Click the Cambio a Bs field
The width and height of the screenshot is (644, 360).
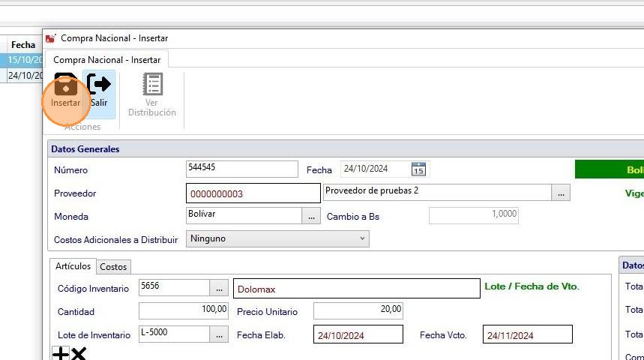(x=474, y=215)
